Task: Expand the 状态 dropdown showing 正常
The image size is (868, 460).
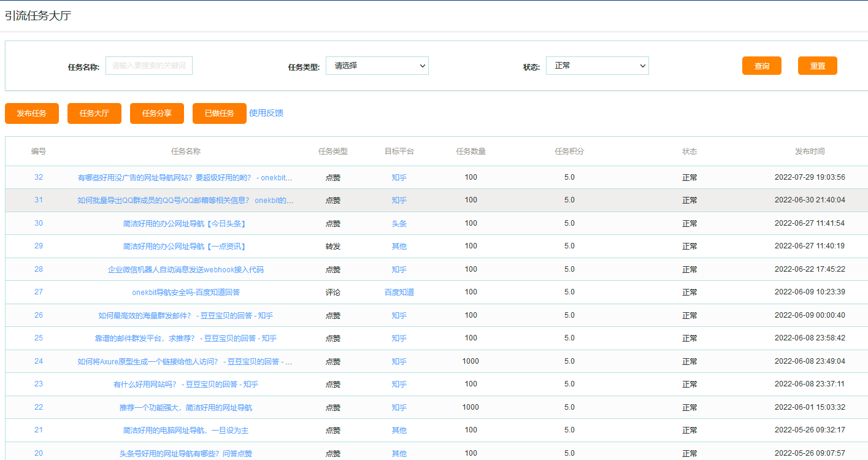Action: (597, 66)
